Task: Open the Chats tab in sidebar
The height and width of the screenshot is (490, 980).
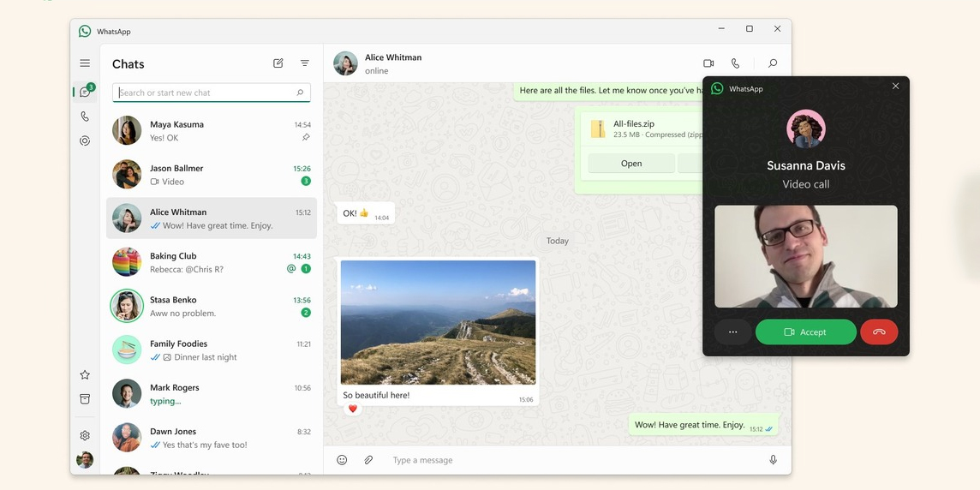Action: tap(85, 92)
